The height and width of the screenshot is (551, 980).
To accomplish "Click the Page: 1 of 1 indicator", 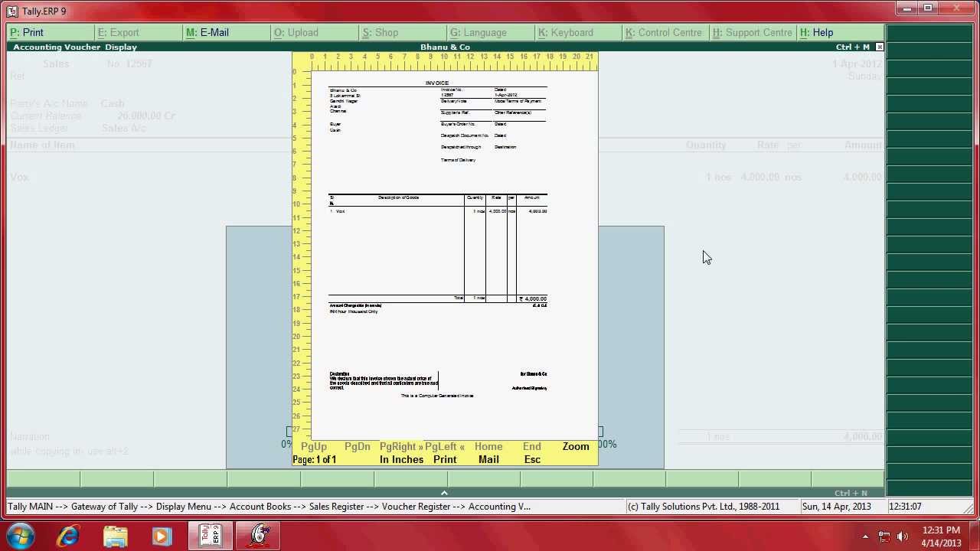I will coord(315,460).
